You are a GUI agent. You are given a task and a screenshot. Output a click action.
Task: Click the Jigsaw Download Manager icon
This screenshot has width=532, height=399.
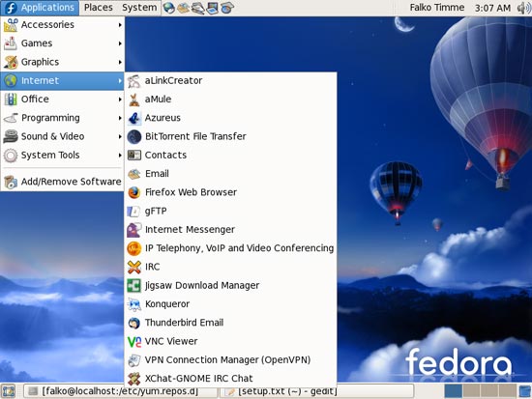[x=134, y=286]
